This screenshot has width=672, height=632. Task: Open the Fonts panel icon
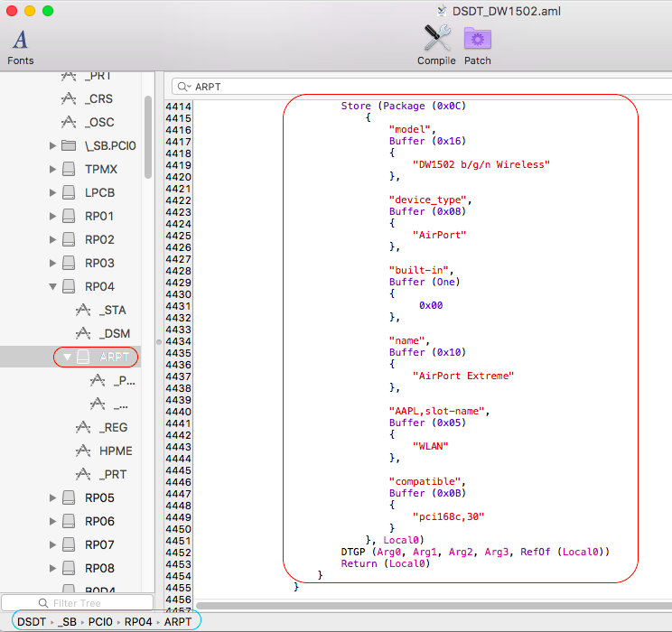tap(20, 40)
